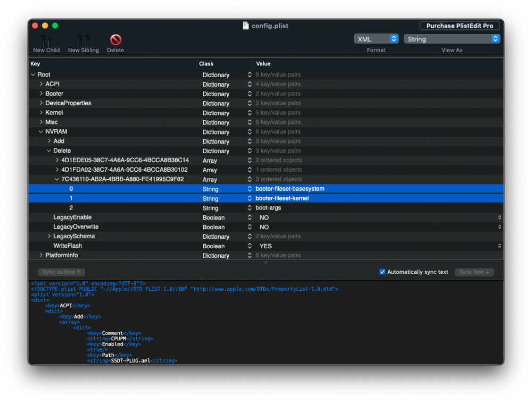Expand the Booter dictionary
The width and height of the screenshot is (532, 402).
(41, 93)
